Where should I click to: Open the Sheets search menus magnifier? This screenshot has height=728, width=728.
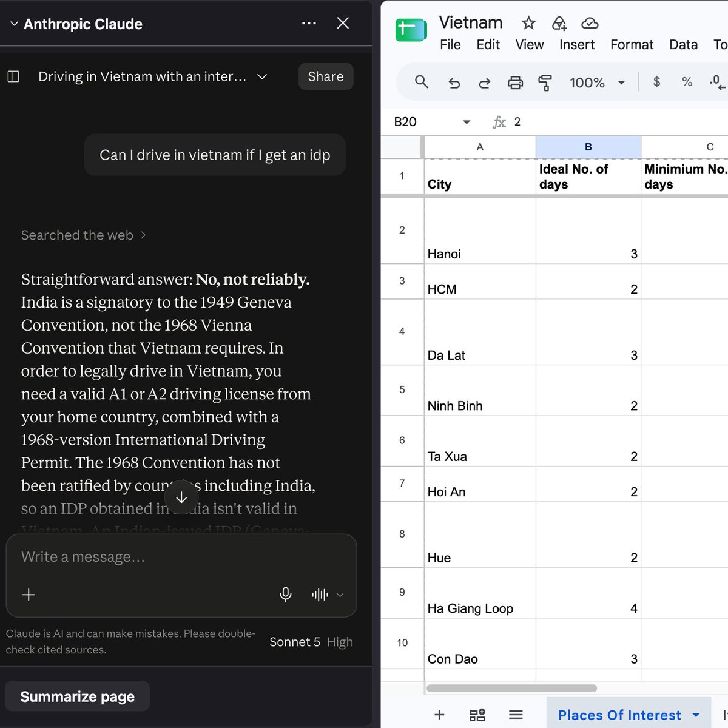pyautogui.click(x=422, y=82)
